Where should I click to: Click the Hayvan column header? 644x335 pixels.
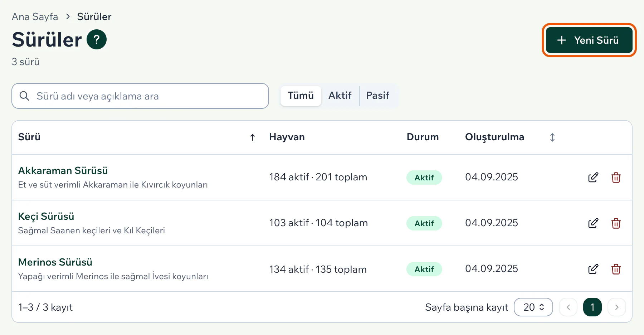tap(287, 137)
